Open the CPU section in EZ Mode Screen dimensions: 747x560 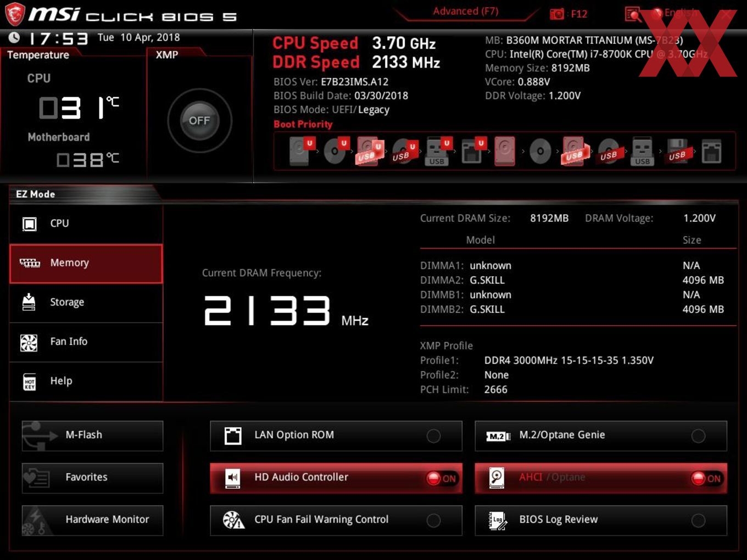(86, 223)
